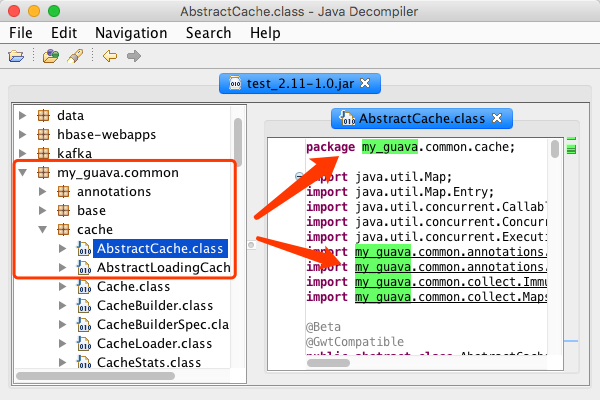Collapse the import block in code

click(x=299, y=179)
